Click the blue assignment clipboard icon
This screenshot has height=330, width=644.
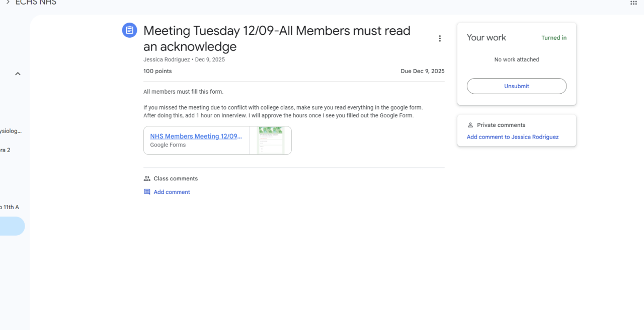tap(129, 30)
